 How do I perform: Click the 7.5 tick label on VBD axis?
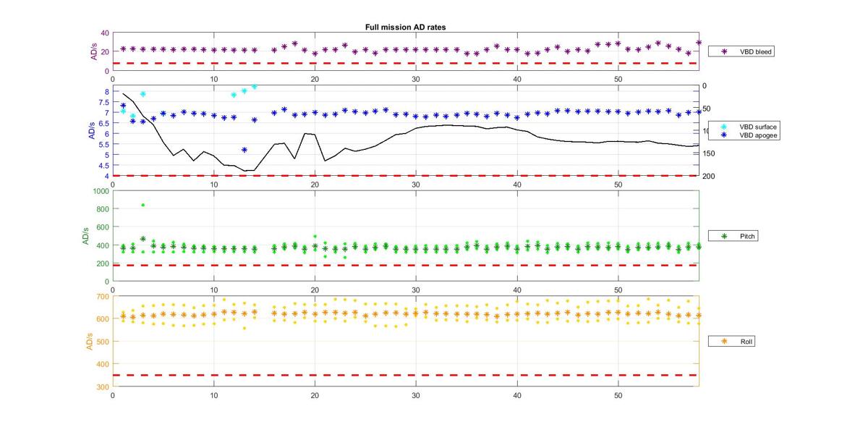[103, 102]
